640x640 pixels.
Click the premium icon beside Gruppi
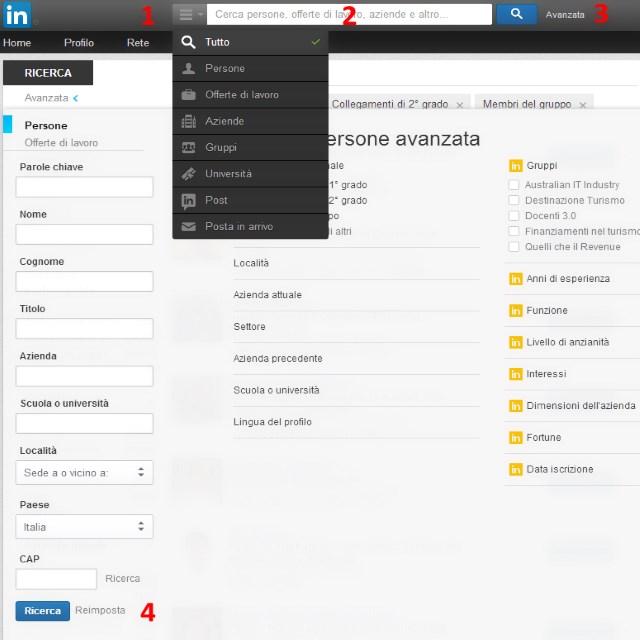coord(516,166)
